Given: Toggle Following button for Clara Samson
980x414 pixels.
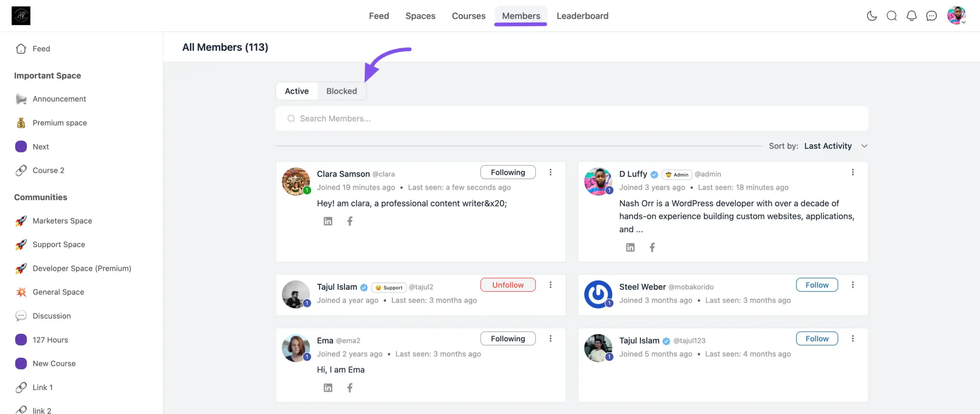Looking at the screenshot, I should pyautogui.click(x=508, y=172).
